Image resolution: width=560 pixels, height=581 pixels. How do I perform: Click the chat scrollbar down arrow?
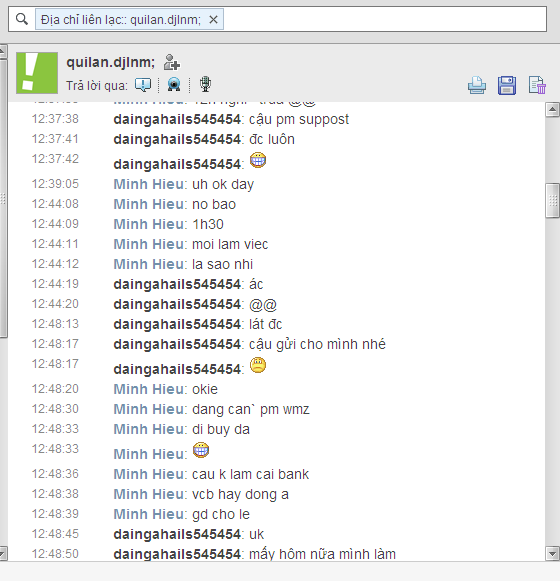552,554
